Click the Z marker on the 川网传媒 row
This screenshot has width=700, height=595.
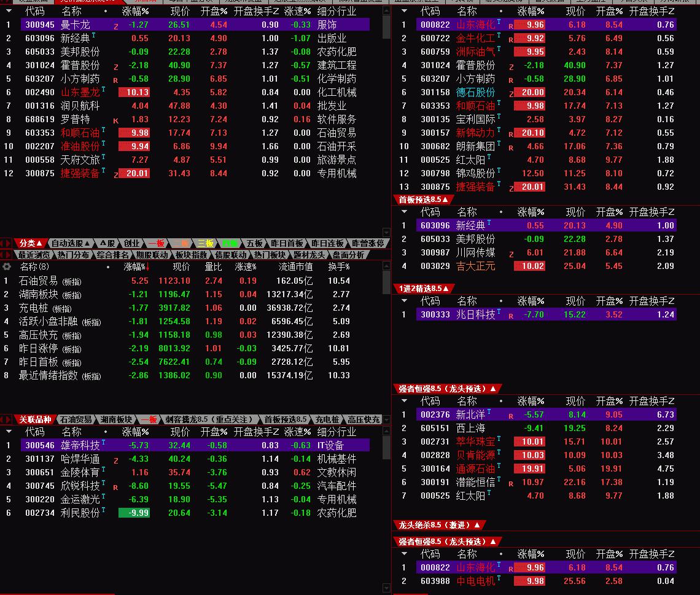511,254
